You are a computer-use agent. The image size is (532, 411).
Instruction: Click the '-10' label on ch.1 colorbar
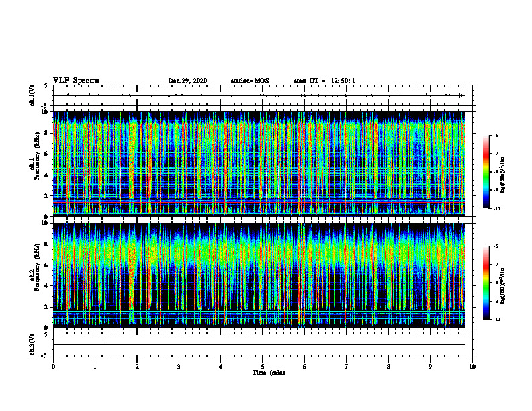click(497, 209)
